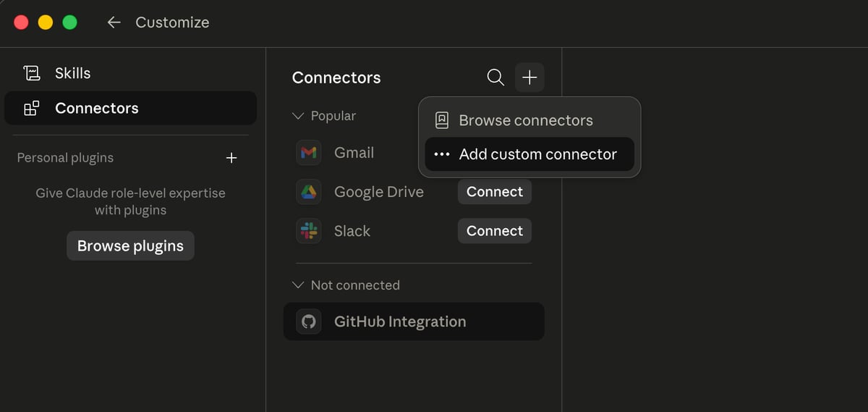Click the Gmail icon
This screenshot has width=868, height=412.
[309, 153]
